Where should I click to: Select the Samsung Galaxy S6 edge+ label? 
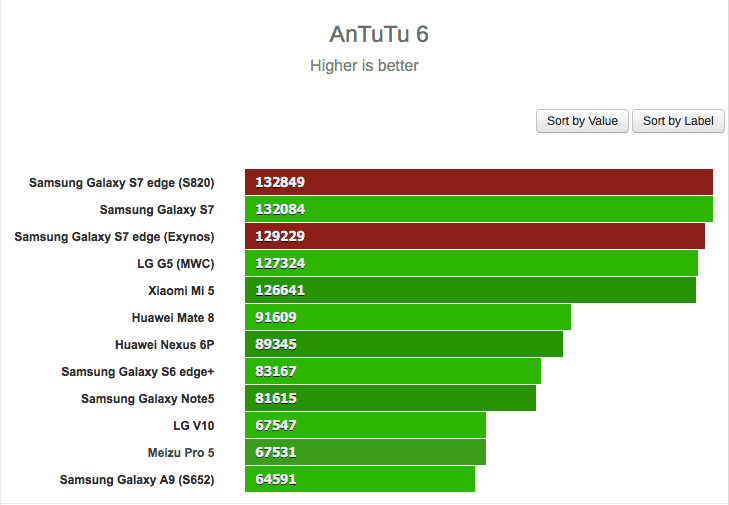point(138,372)
